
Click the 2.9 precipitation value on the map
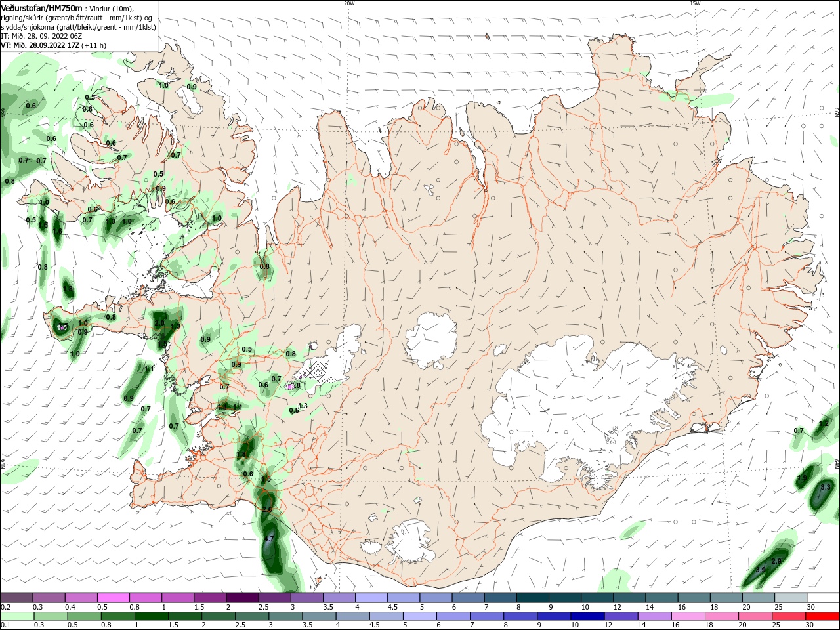click(x=776, y=561)
